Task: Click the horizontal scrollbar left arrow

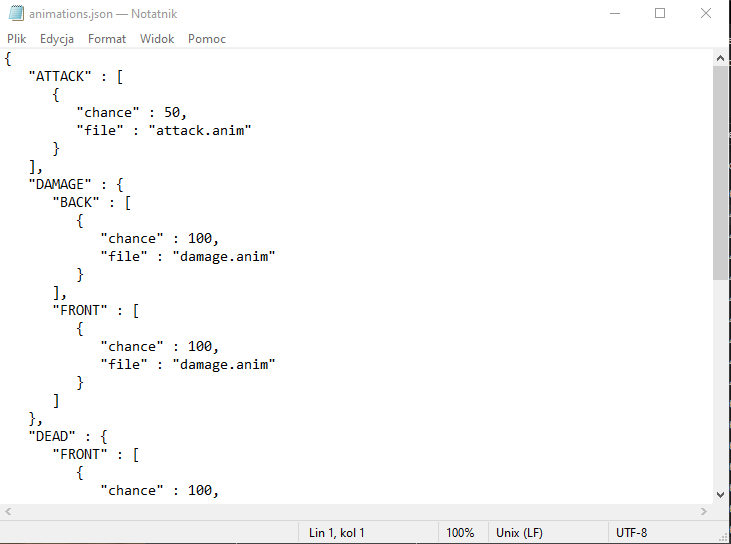Action: pyautogui.click(x=8, y=511)
